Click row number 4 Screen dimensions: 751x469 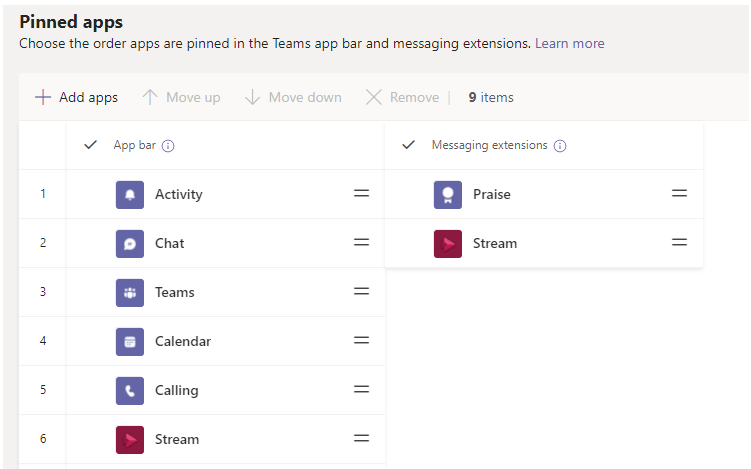(43, 341)
